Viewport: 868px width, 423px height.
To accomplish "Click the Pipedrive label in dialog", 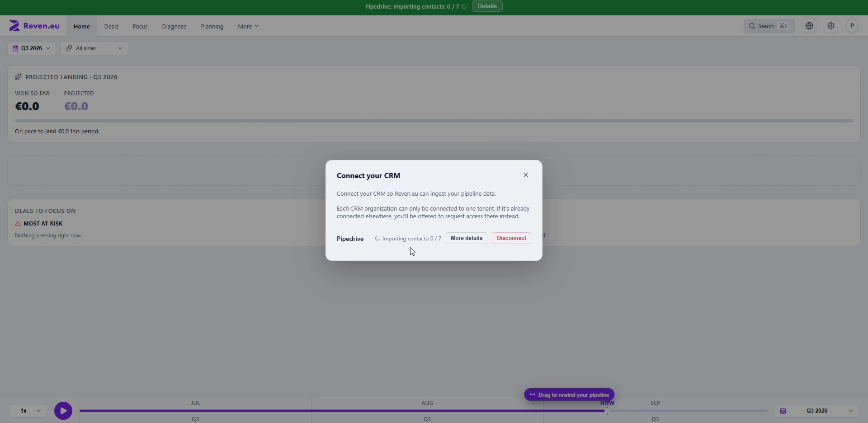I will pyautogui.click(x=350, y=239).
